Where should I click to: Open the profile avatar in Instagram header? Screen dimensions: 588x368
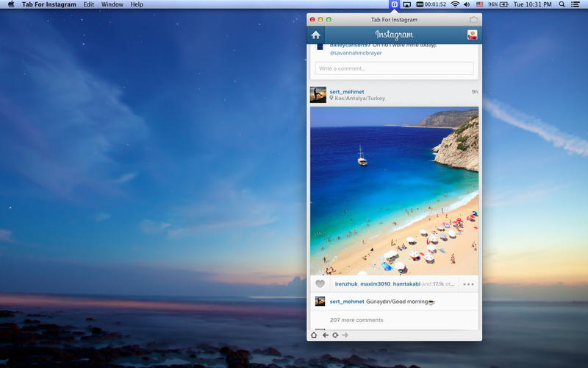point(473,35)
